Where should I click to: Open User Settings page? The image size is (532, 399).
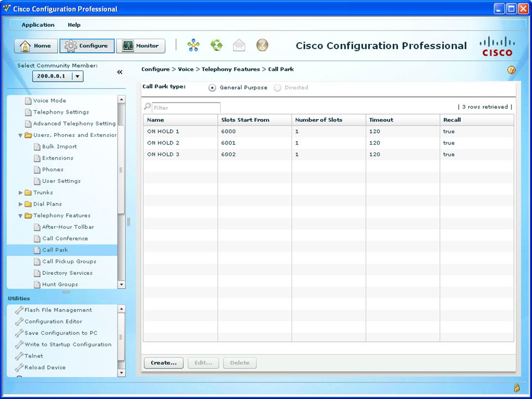coord(62,181)
